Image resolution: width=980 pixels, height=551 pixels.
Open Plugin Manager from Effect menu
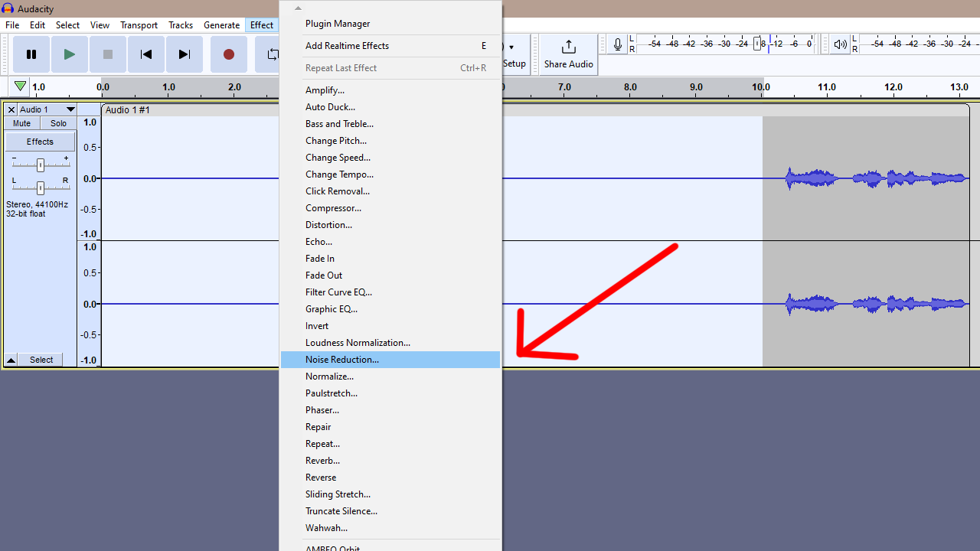(390, 24)
